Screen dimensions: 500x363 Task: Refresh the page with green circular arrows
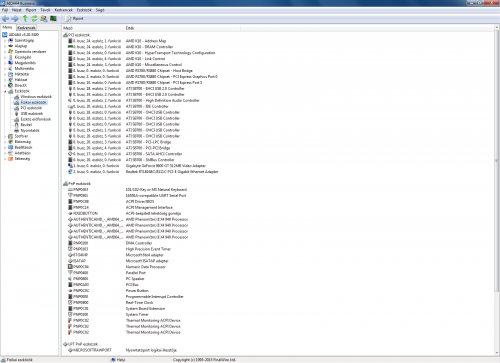34,19
